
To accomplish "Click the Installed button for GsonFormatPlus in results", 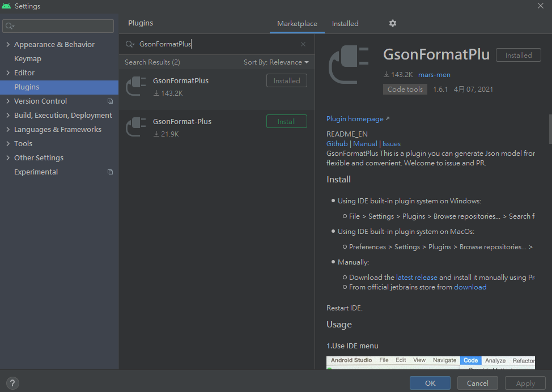I will (287, 80).
